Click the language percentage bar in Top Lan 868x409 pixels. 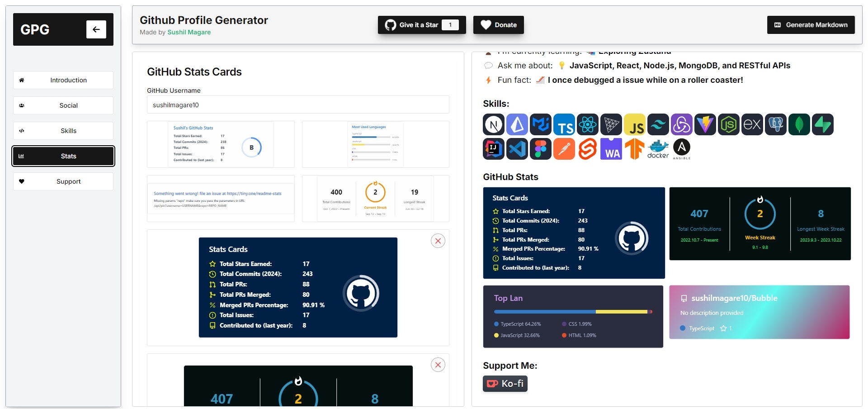click(x=573, y=312)
